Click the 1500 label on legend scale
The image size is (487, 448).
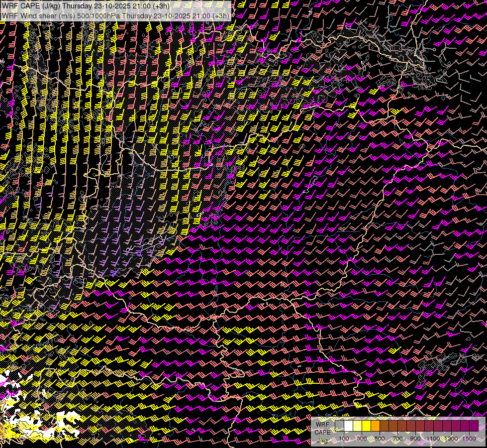coord(469,439)
